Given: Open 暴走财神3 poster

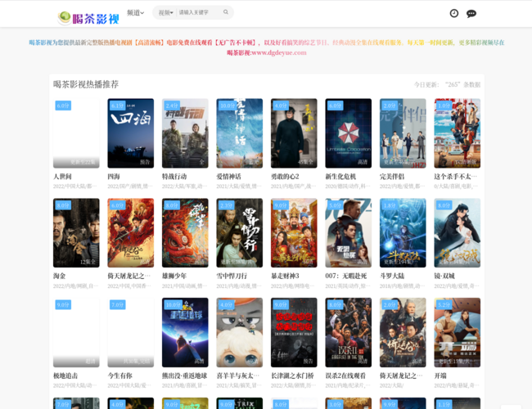Looking at the screenshot, I should pyautogui.click(x=294, y=233).
